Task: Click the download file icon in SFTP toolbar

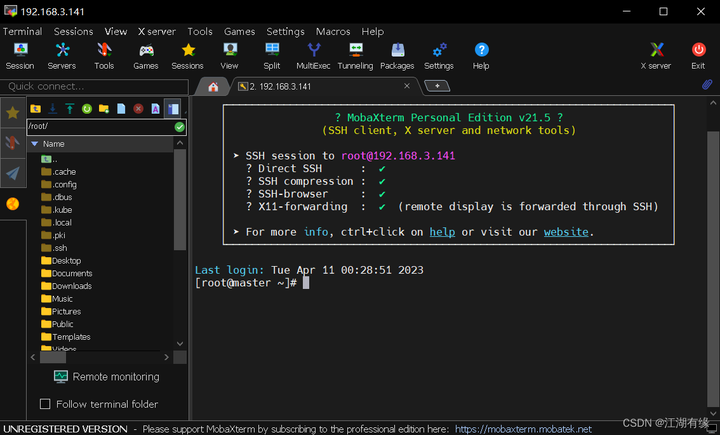Action: point(53,108)
